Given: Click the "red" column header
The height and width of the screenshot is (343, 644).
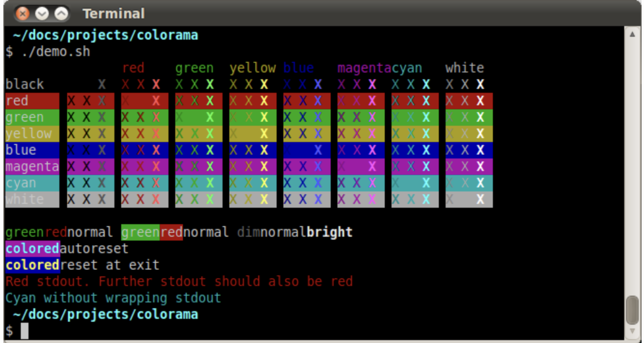Looking at the screenshot, I should 133,68.
